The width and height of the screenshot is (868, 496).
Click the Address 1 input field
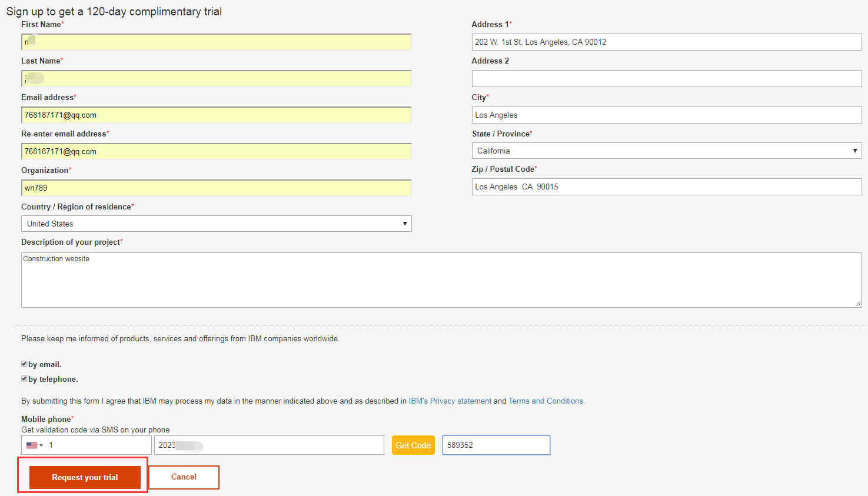tap(666, 42)
